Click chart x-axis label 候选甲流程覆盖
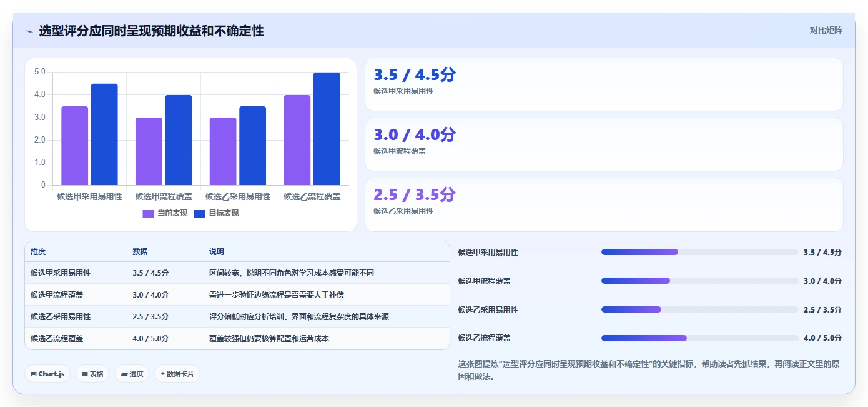The image size is (868, 407). (164, 196)
